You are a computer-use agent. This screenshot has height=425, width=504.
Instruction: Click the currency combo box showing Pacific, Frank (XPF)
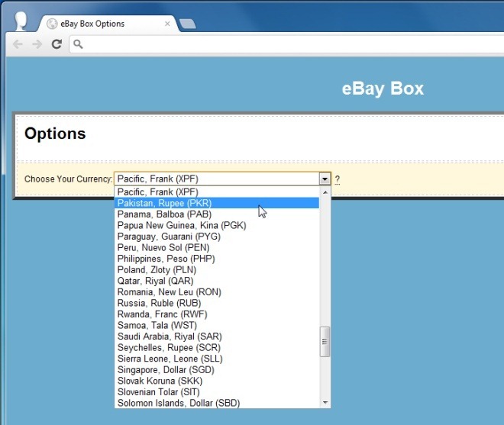click(222, 179)
